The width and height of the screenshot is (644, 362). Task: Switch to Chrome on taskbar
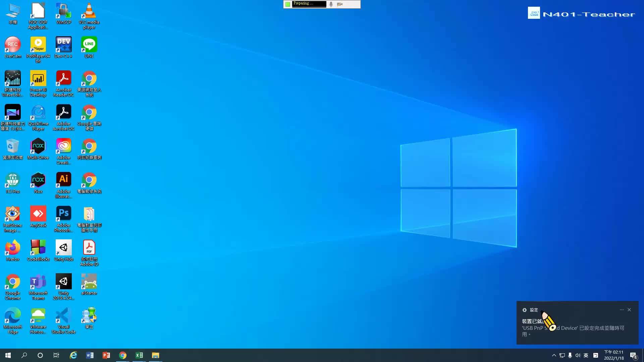click(122, 355)
